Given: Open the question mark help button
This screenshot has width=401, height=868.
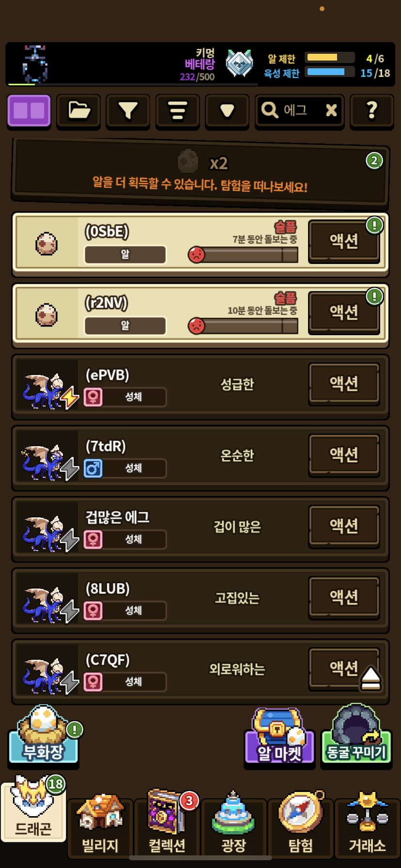Looking at the screenshot, I should [371, 111].
